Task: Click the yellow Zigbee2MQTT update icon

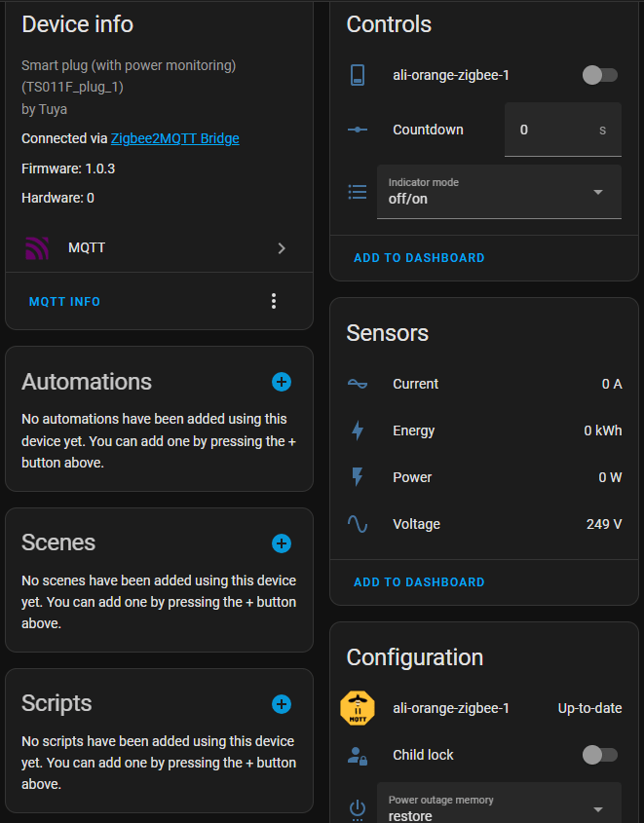Action: point(358,708)
